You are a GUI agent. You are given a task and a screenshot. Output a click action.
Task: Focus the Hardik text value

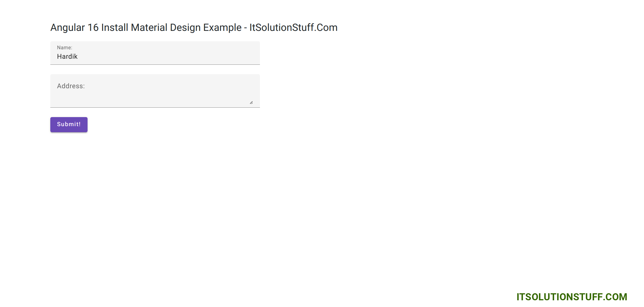(x=67, y=56)
